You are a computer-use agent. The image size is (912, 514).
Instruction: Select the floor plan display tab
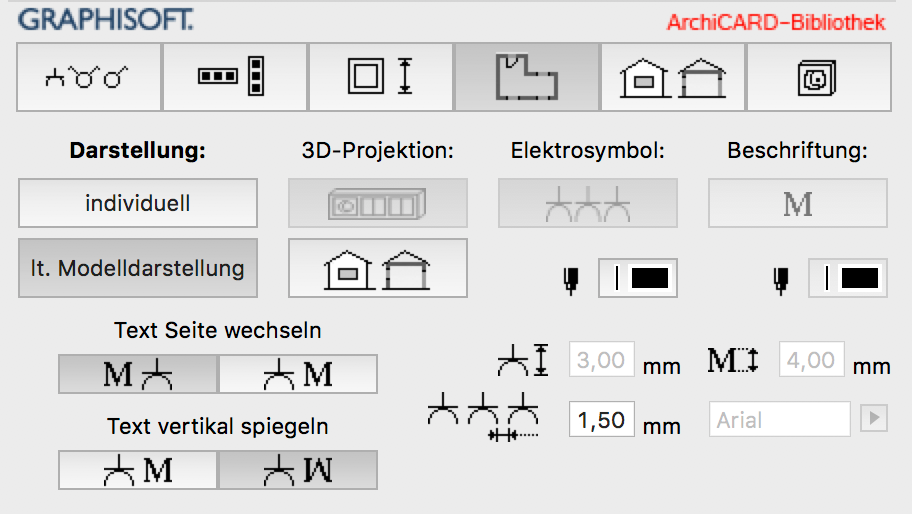pos(527,77)
